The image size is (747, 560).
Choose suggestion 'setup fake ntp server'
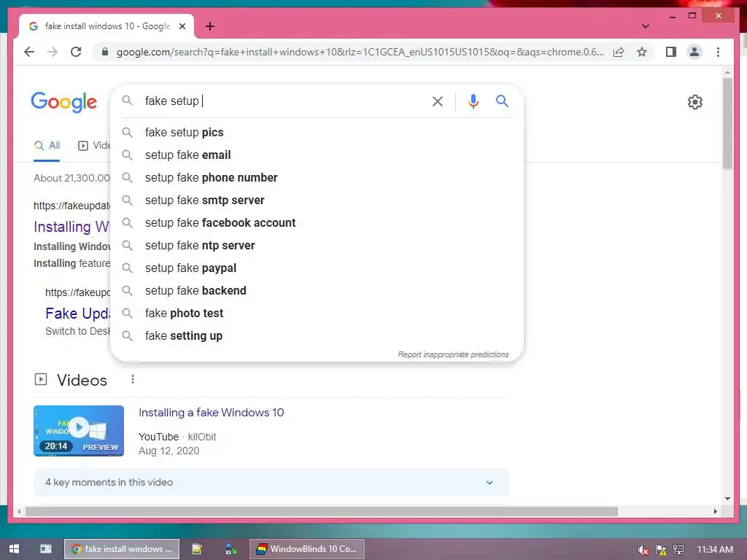pyautogui.click(x=317, y=245)
